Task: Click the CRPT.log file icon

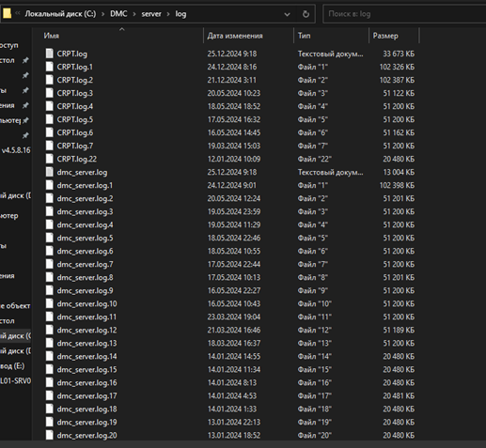Action: point(49,54)
